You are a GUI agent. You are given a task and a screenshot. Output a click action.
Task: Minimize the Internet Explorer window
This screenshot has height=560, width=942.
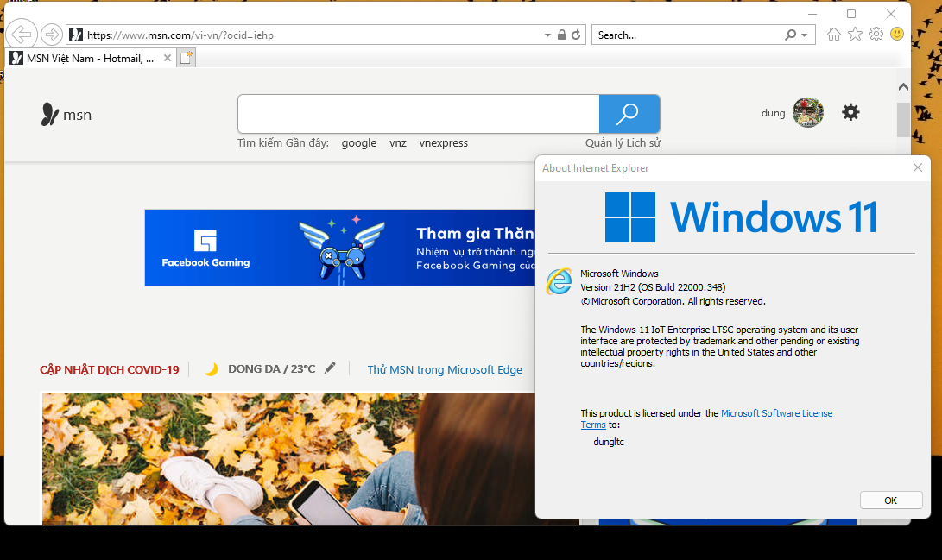pyautogui.click(x=812, y=14)
